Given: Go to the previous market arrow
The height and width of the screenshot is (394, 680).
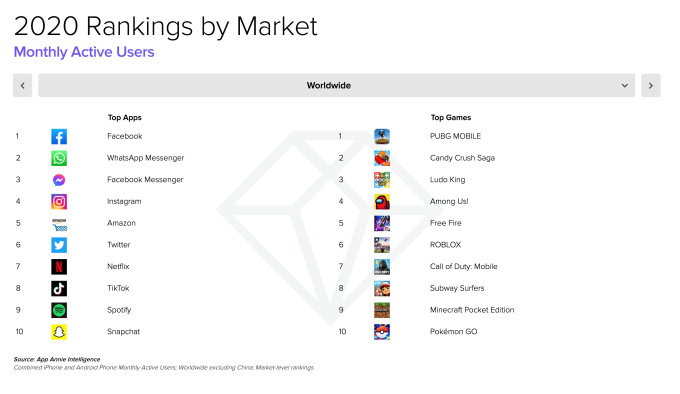Looking at the screenshot, I should [x=23, y=85].
